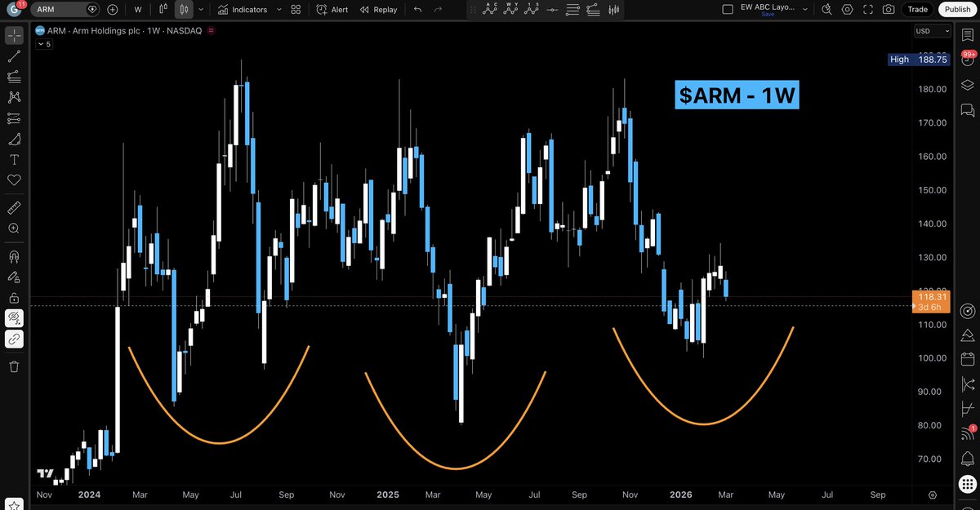Click the High 188.75 price label
The width and height of the screenshot is (980, 510).
click(x=919, y=60)
